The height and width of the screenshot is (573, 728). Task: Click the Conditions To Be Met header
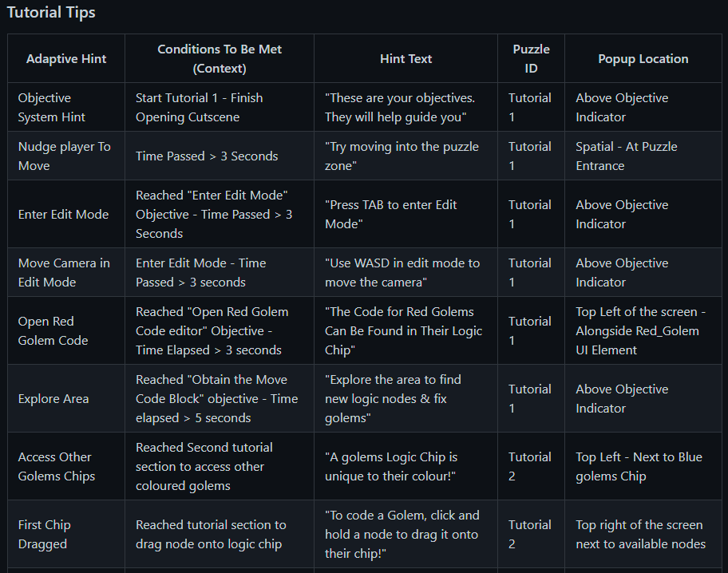[220, 59]
